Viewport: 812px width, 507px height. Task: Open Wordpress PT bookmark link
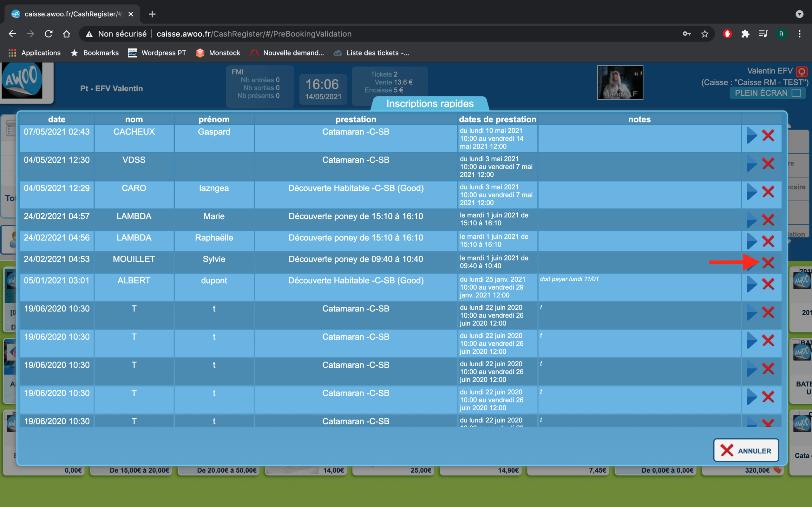157,53
